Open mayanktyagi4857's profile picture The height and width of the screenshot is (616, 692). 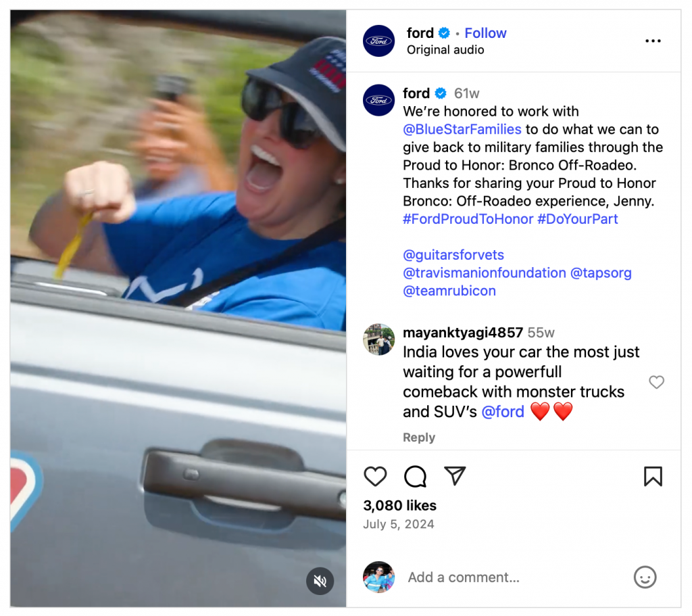point(378,339)
